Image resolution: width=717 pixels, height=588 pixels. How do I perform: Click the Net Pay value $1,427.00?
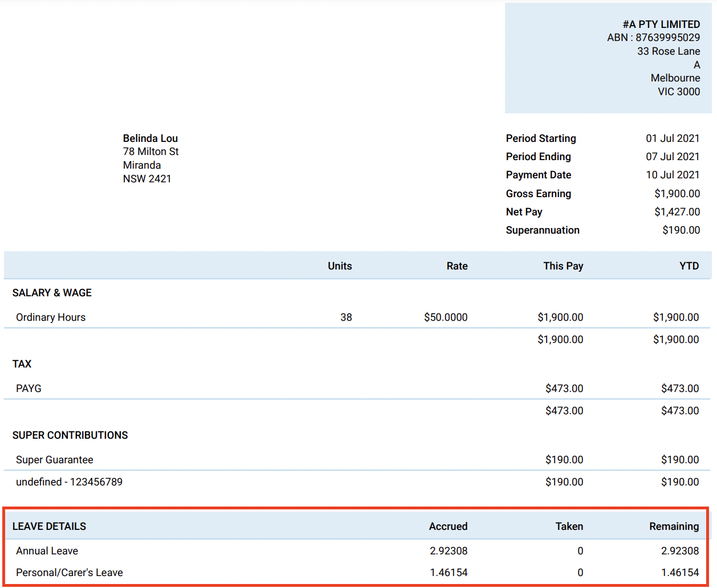(677, 211)
